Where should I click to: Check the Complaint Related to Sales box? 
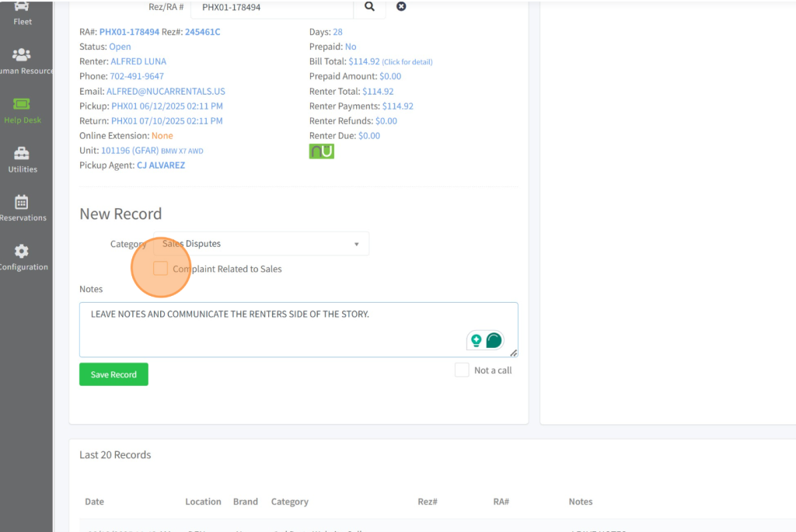coord(161,269)
